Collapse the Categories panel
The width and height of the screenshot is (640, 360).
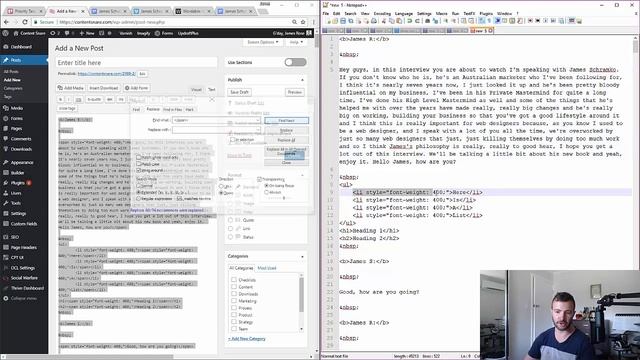click(302, 257)
